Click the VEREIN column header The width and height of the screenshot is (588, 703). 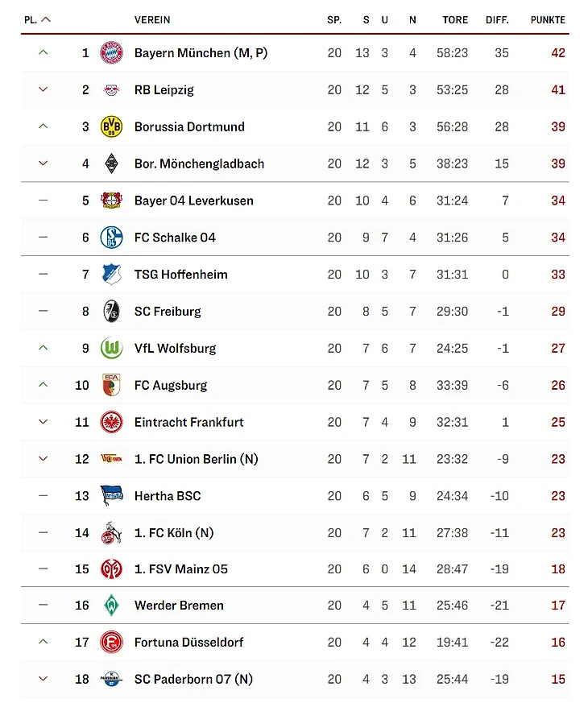(152, 20)
